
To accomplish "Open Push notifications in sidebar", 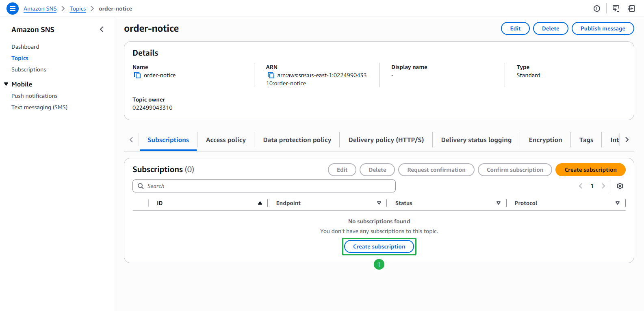I will pyautogui.click(x=35, y=96).
